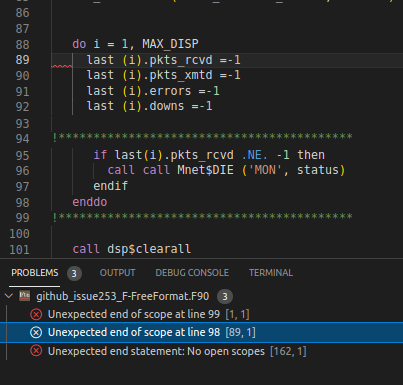
Task: Select problem 'Unexpected end statement: No open scopes'
Action: (x=201, y=351)
